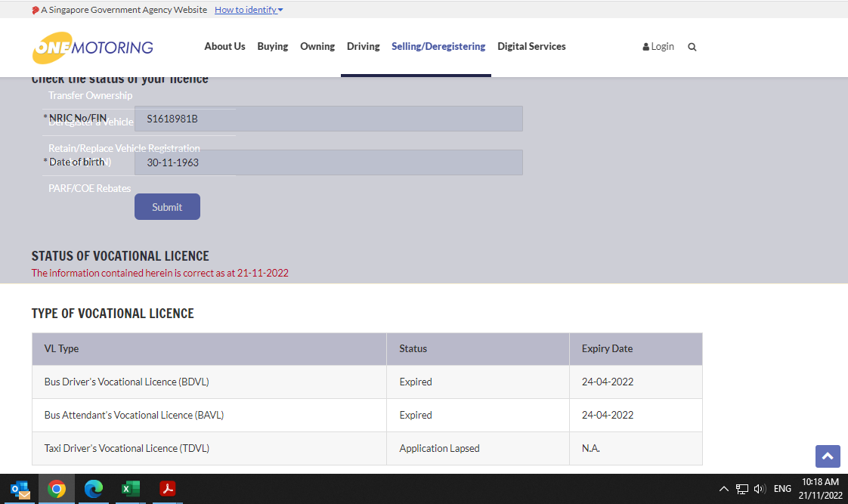
Task: Select Transfer Ownership from the submenu
Action: [x=91, y=95]
